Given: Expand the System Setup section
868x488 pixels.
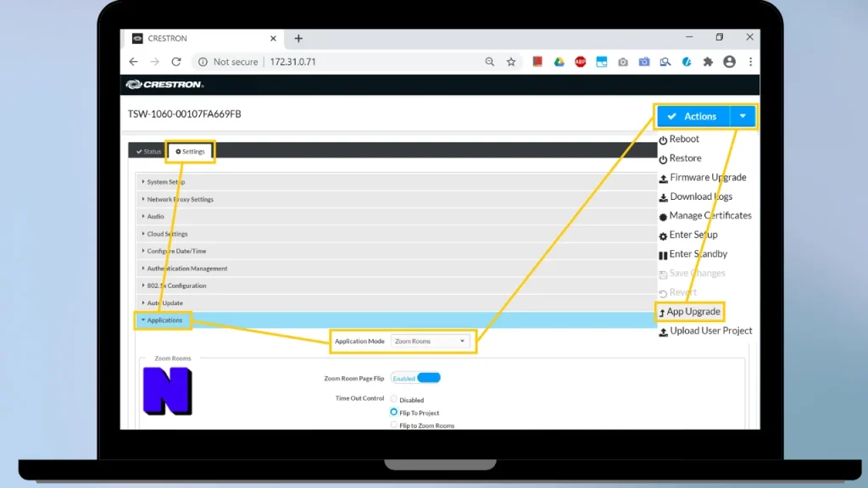Looking at the screenshot, I should [396, 181].
